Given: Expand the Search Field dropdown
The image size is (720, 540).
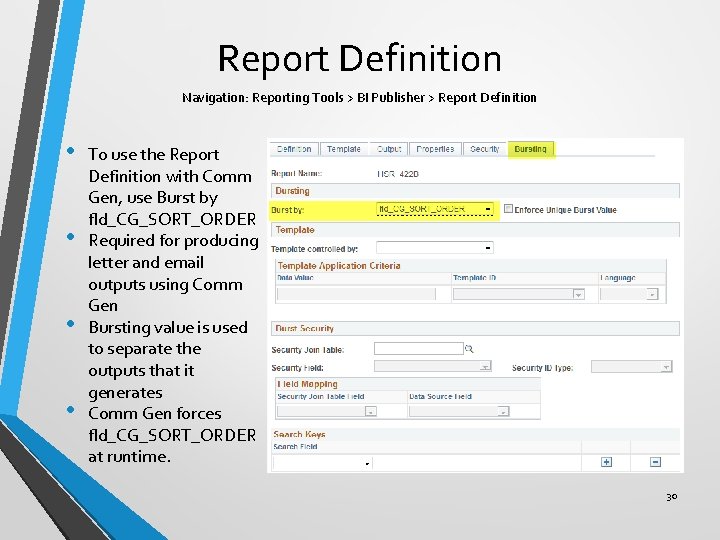Looking at the screenshot, I should (322, 463).
